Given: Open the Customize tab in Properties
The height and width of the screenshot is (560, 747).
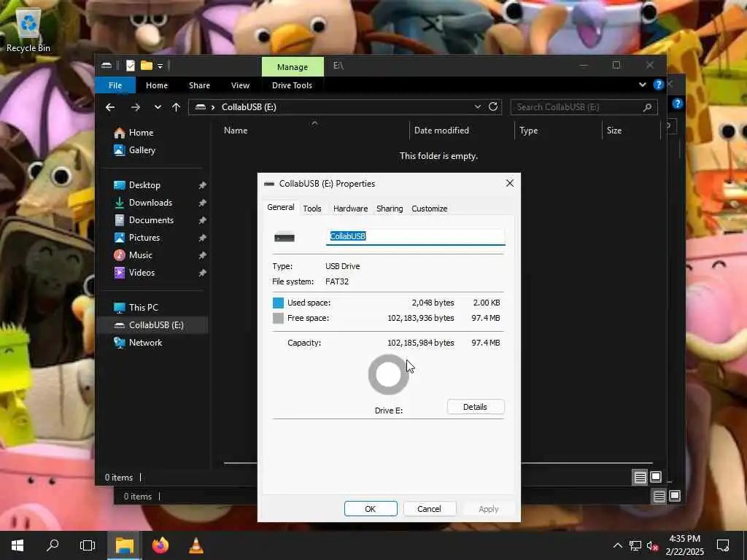Looking at the screenshot, I should [429, 209].
